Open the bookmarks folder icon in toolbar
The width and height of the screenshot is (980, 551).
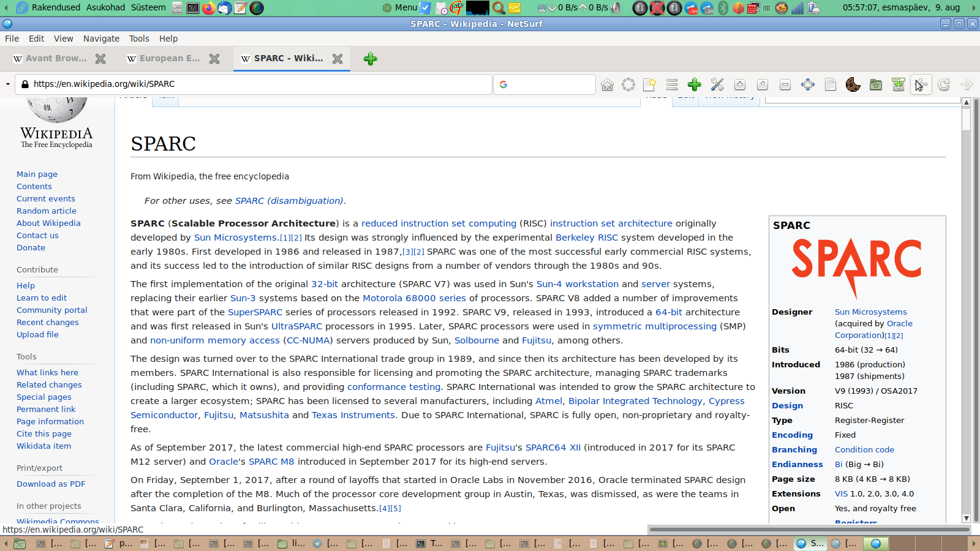point(876,84)
